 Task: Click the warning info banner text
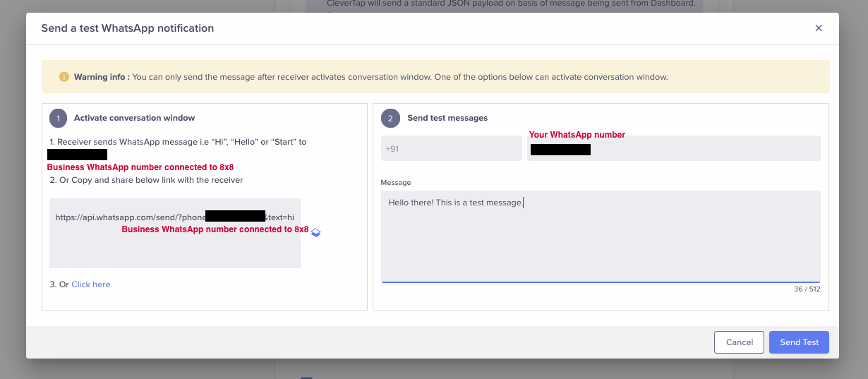tap(399, 77)
